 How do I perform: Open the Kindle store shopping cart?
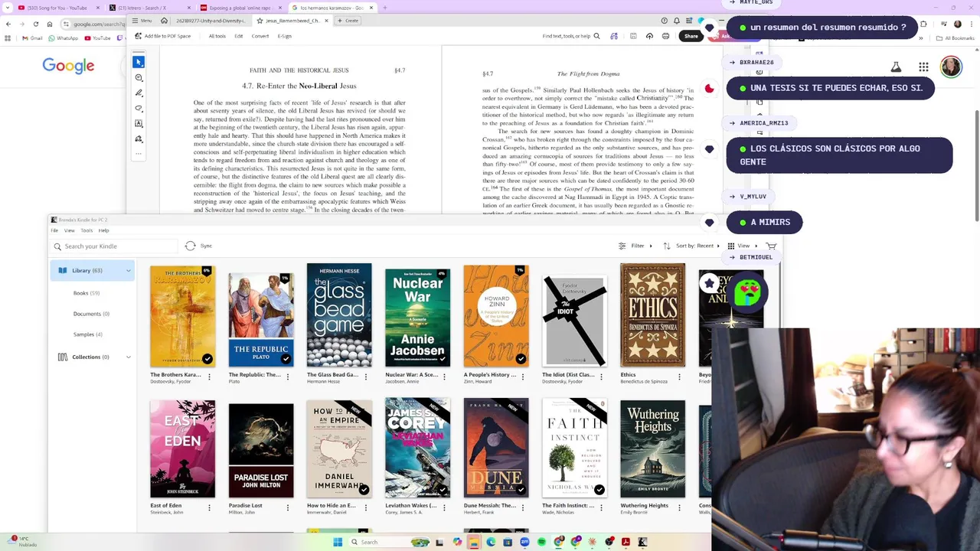point(771,246)
